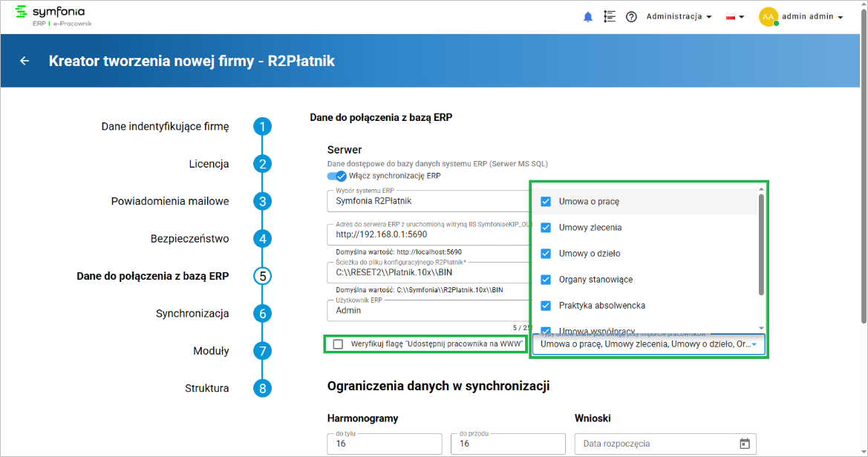Uncheck Umowy zlecenia option
The width and height of the screenshot is (868, 457).
(546, 228)
